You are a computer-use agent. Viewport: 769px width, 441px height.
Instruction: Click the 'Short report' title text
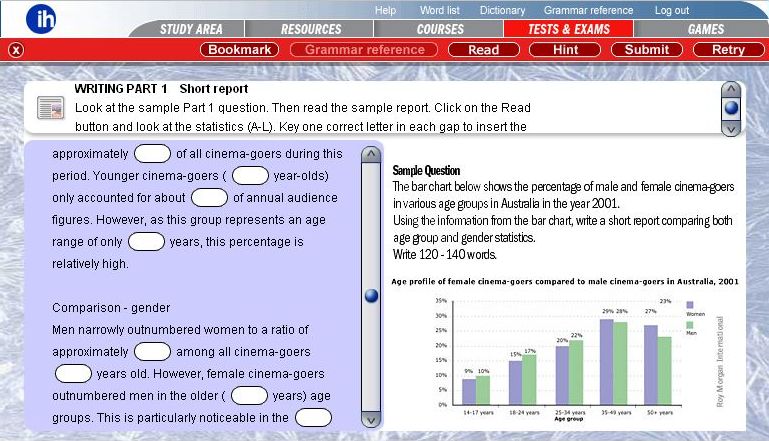point(214,89)
